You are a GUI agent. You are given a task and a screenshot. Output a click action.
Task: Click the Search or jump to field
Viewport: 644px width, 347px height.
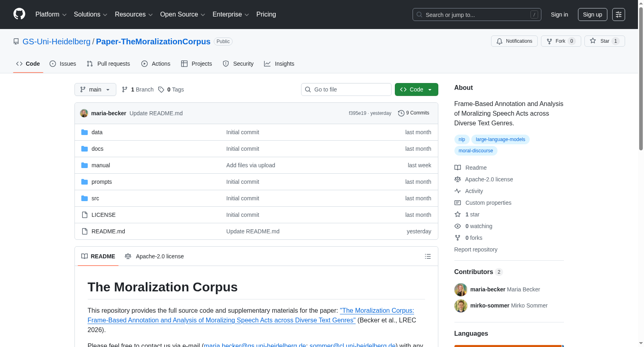point(477,15)
